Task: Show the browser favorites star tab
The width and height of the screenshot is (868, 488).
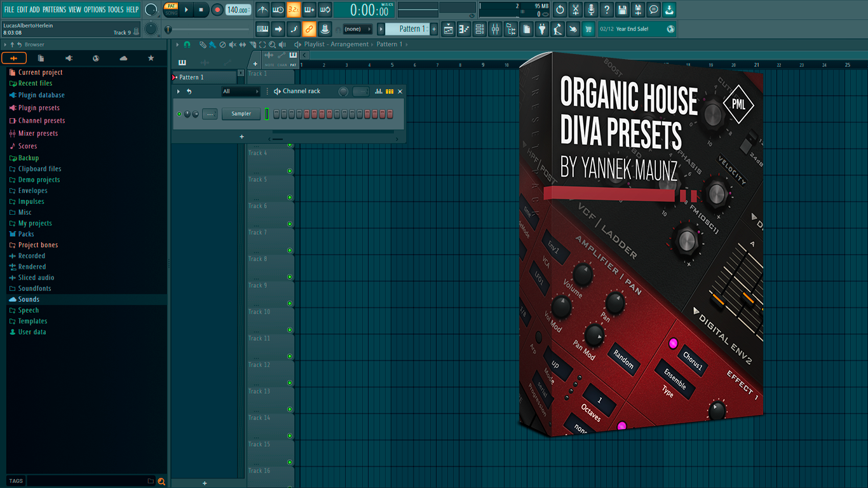Action: [151, 58]
